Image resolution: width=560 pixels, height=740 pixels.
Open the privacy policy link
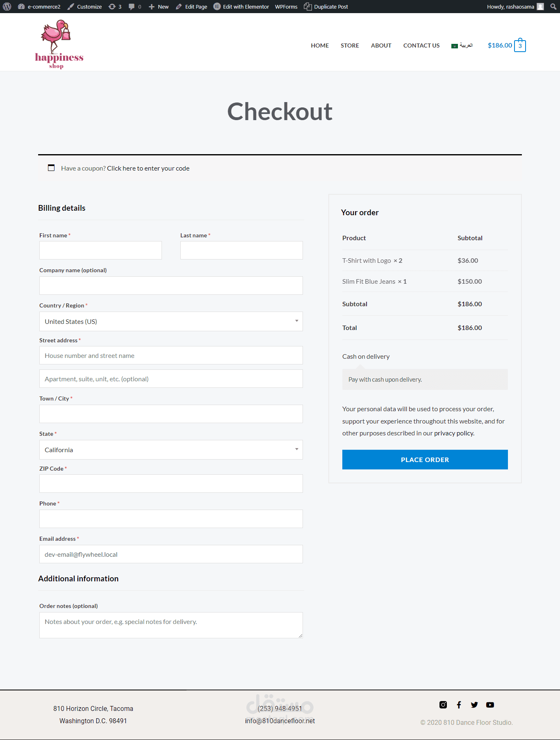[x=454, y=433]
